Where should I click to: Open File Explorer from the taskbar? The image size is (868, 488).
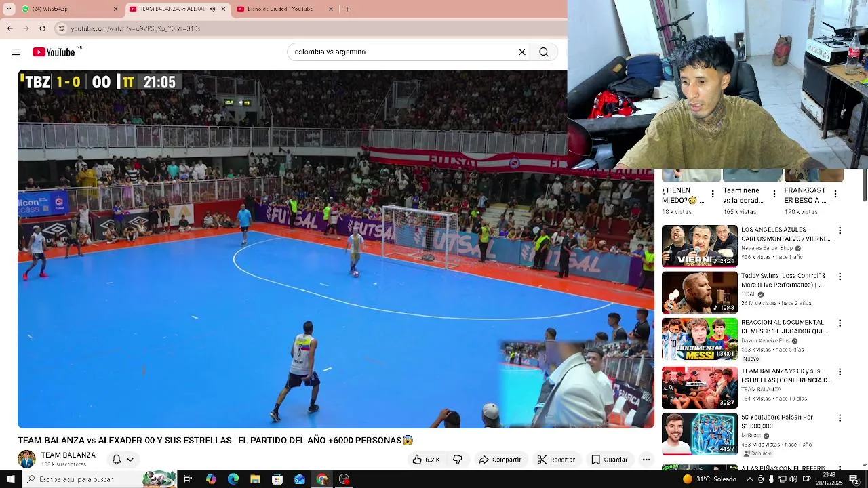click(x=255, y=479)
